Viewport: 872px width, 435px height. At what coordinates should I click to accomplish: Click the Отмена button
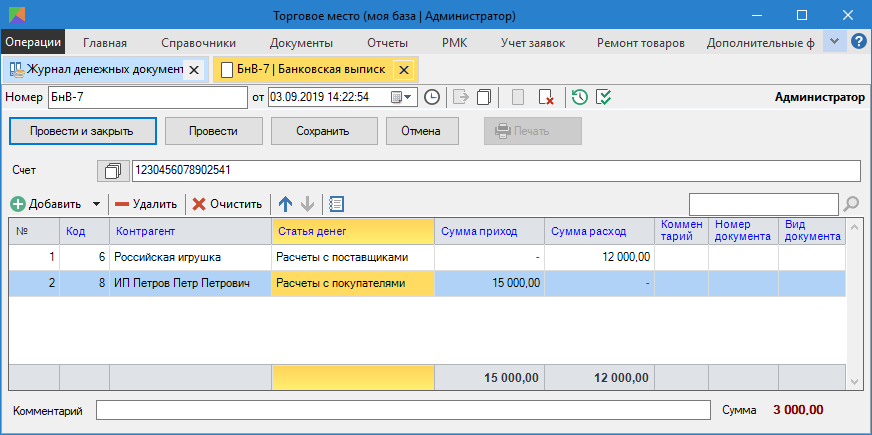point(421,131)
